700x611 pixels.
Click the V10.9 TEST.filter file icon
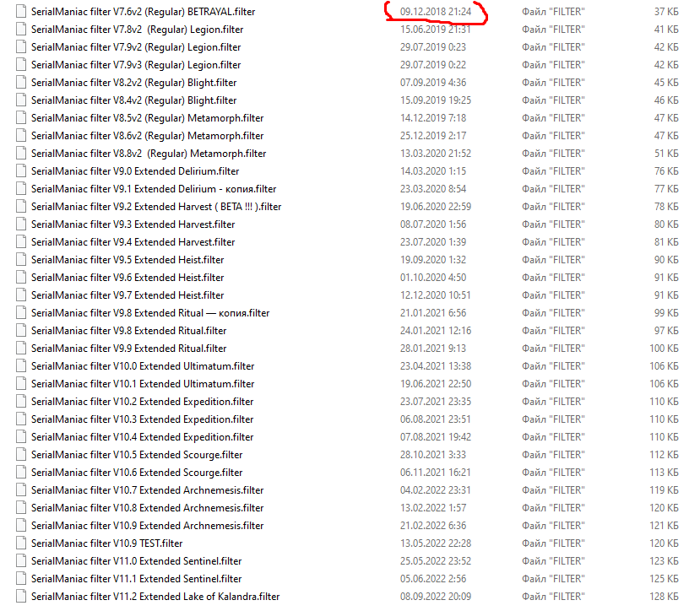point(22,543)
